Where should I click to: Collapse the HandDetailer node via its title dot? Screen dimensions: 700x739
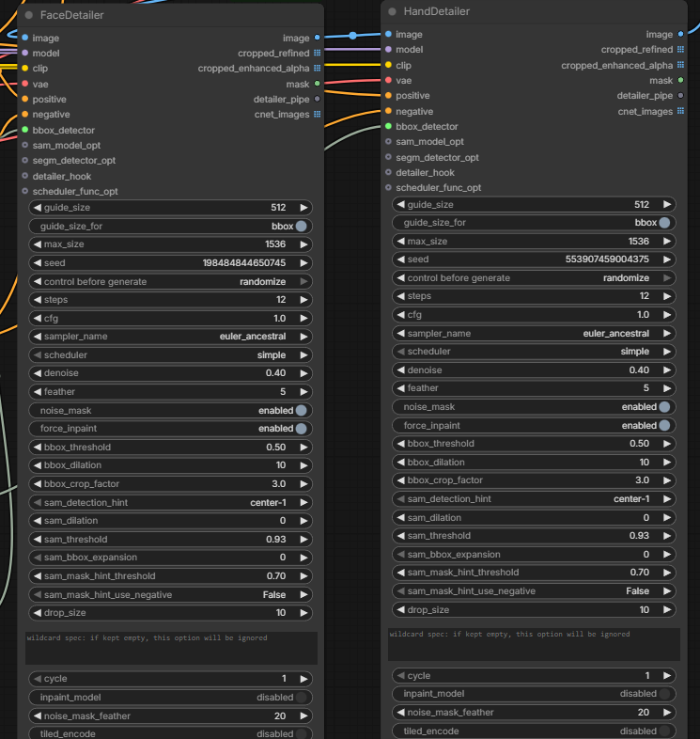point(392,11)
